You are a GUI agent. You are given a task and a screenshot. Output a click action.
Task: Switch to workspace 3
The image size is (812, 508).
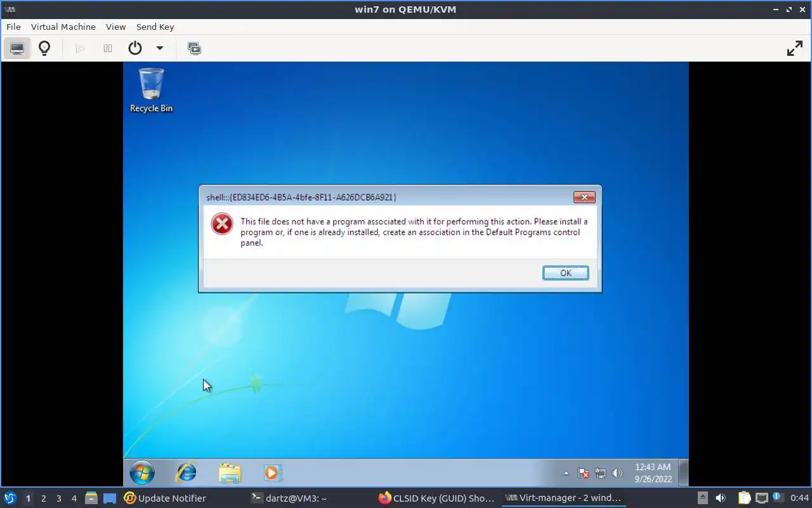(x=59, y=498)
